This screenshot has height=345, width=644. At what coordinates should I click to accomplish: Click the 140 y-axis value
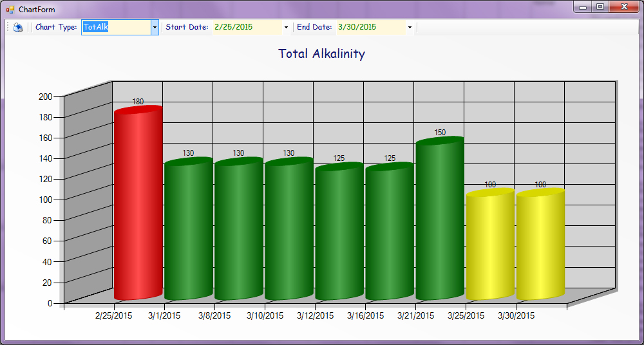coord(45,158)
